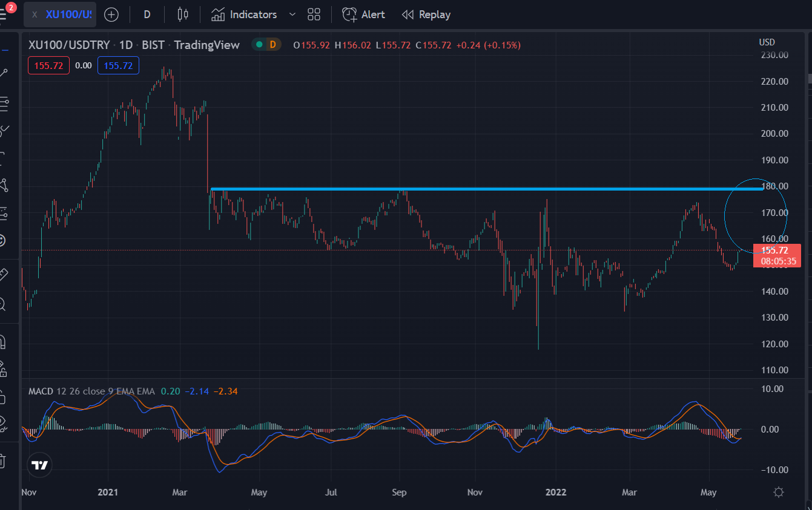Open the candlestick chart type selector
The height and width of the screenshot is (510, 812).
click(x=183, y=15)
